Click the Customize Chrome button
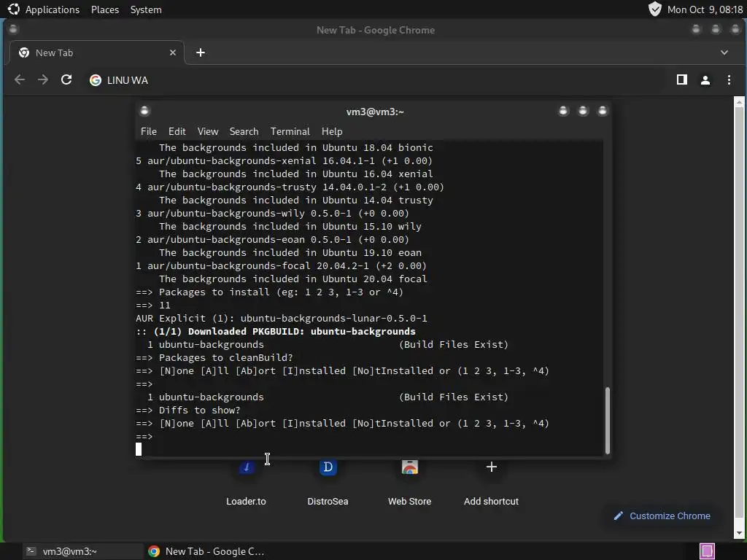 [662, 516]
